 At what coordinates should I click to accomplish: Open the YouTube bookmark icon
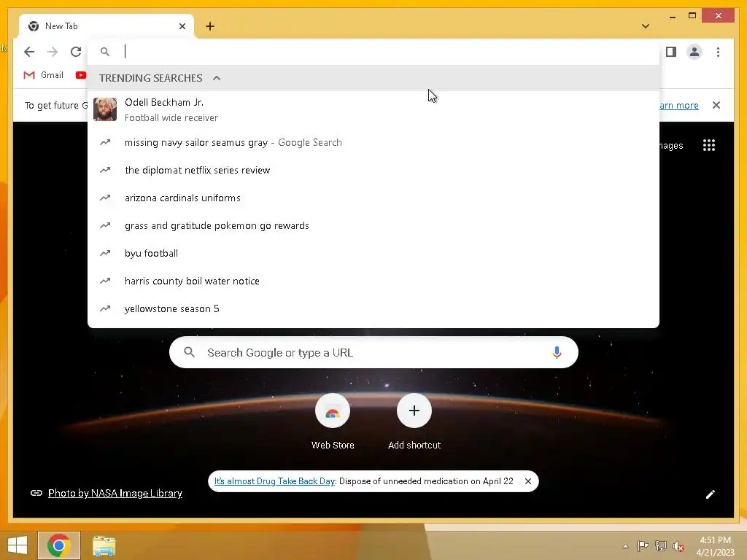pyautogui.click(x=81, y=75)
